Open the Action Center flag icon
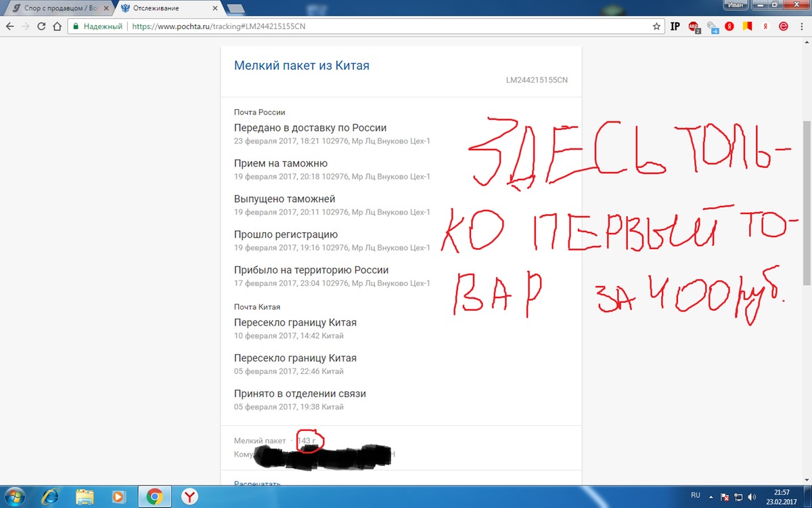The width and height of the screenshot is (812, 508). (x=726, y=496)
